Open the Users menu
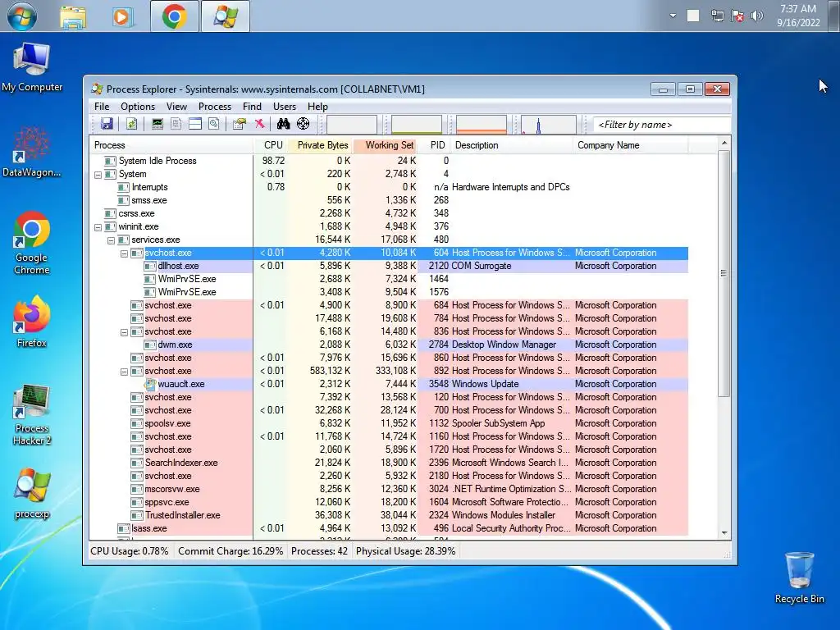 285,107
